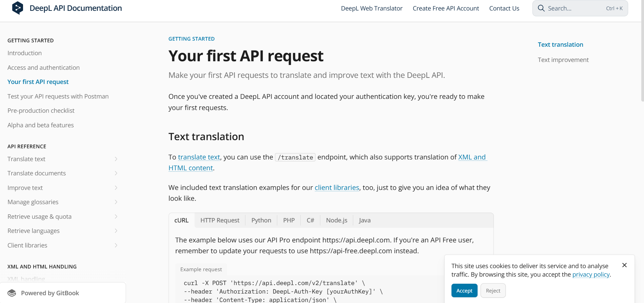The image size is (644, 303).
Task: Click the search magnifier icon
Action: 541,8
